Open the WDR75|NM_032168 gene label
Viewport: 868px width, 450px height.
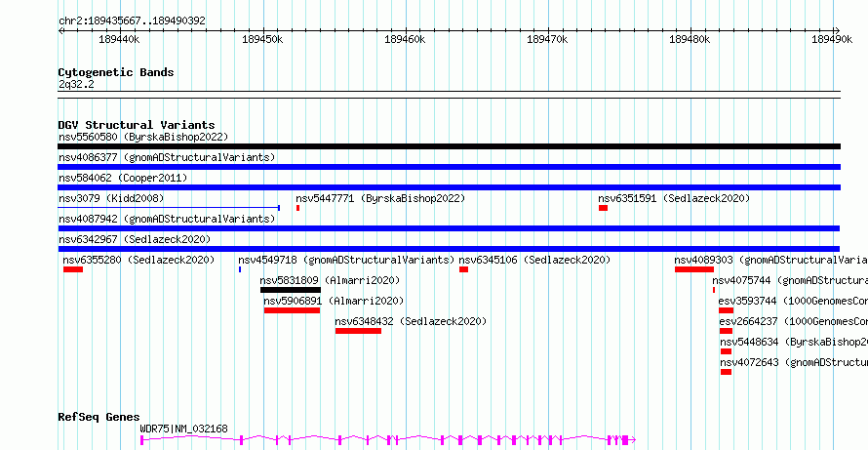point(183,429)
